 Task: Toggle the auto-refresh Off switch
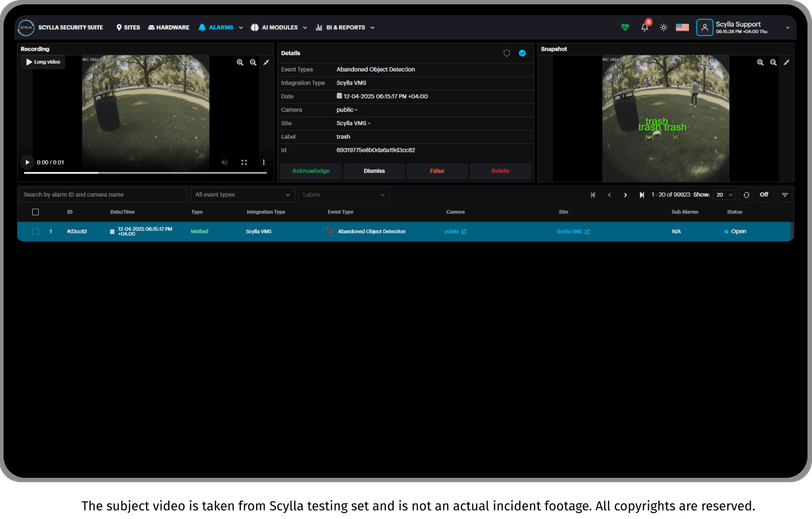(764, 195)
